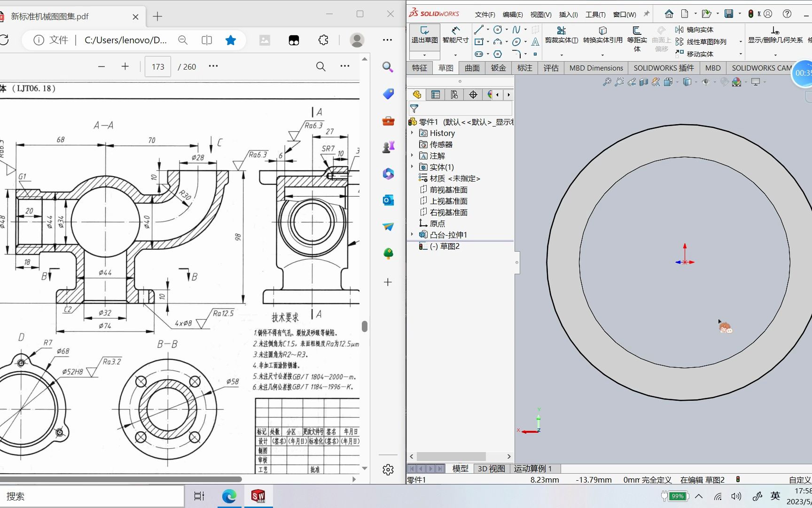Select the Line sketch tool
Screen dimensions: 812x508
pos(479,30)
